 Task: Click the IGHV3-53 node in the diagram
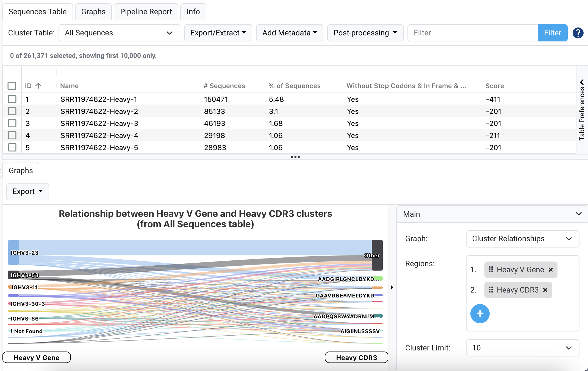[x=13, y=275]
